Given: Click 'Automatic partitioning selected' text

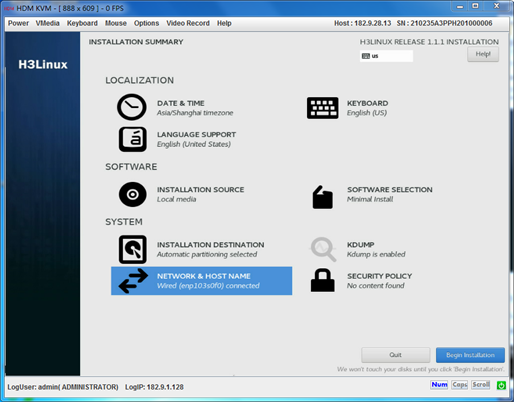Looking at the screenshot, I should [x=207, y=254].
